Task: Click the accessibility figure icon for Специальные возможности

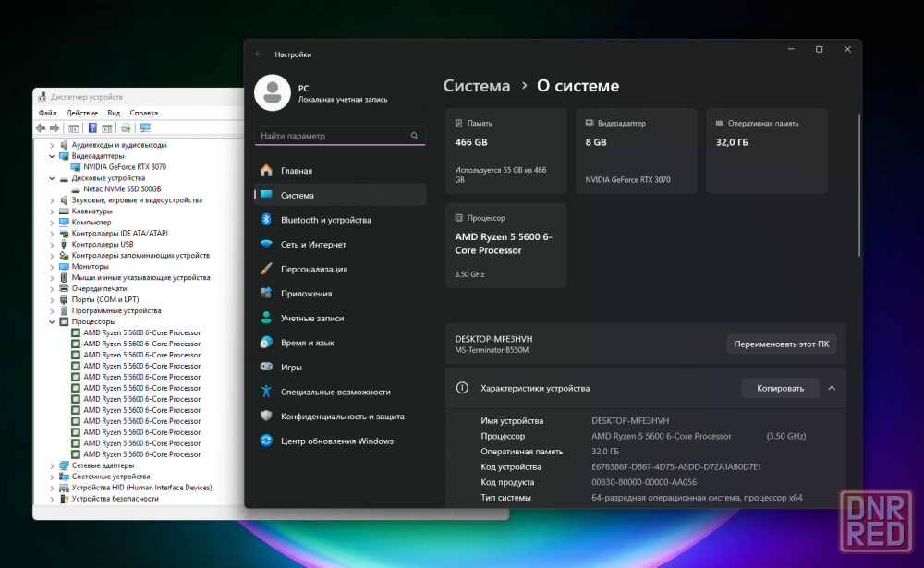Action: 266,392
